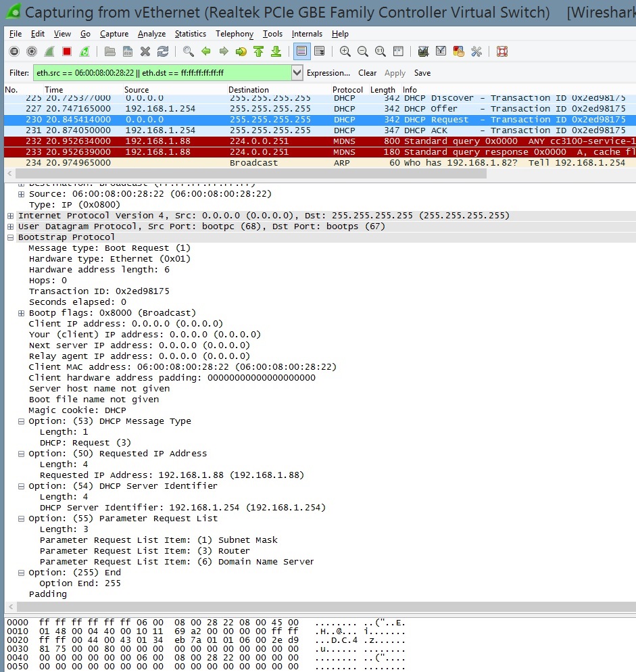Jump to the first packet

[258, 52]
